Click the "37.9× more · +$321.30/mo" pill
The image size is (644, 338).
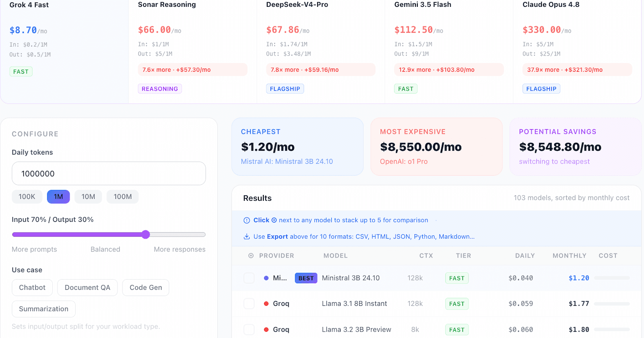(577, 70)
